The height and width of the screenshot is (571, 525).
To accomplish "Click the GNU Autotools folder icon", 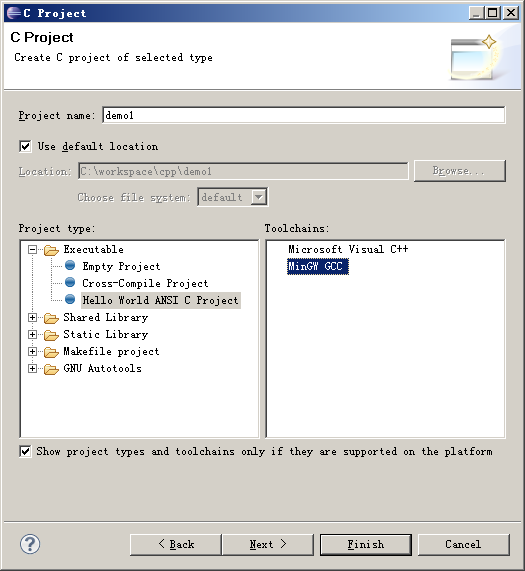I will [x=51, y=369].
